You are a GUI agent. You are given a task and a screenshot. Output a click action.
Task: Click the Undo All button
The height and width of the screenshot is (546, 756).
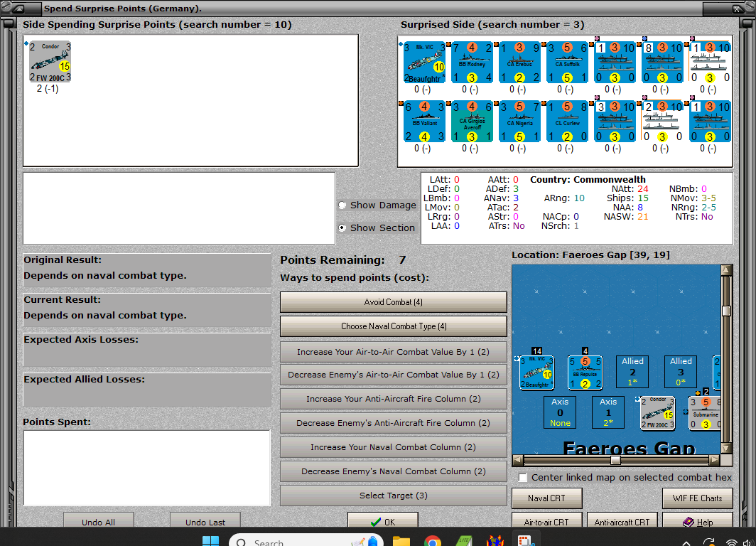pyautogui.click(x=98, y=521)
